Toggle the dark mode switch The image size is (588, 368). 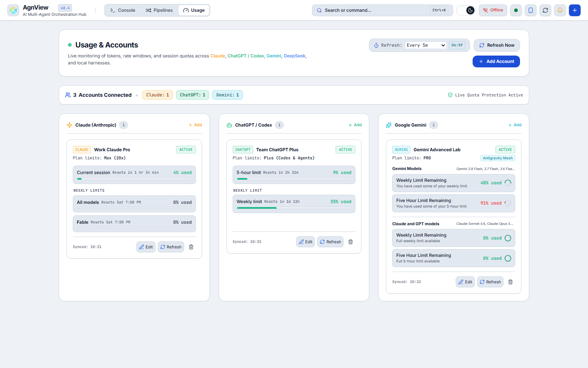[466, 10]
